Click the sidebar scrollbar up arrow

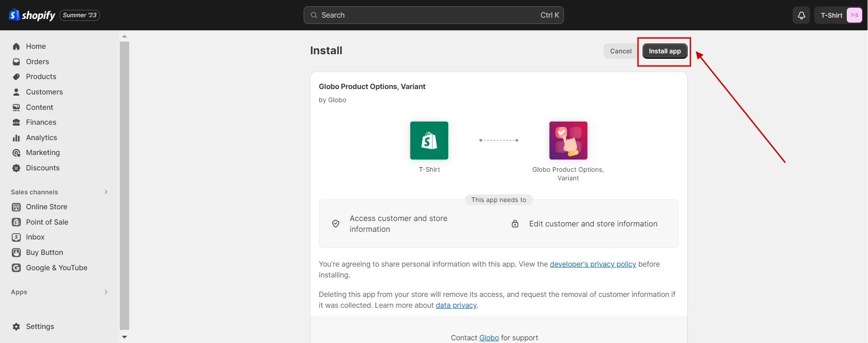coord(125,36)
